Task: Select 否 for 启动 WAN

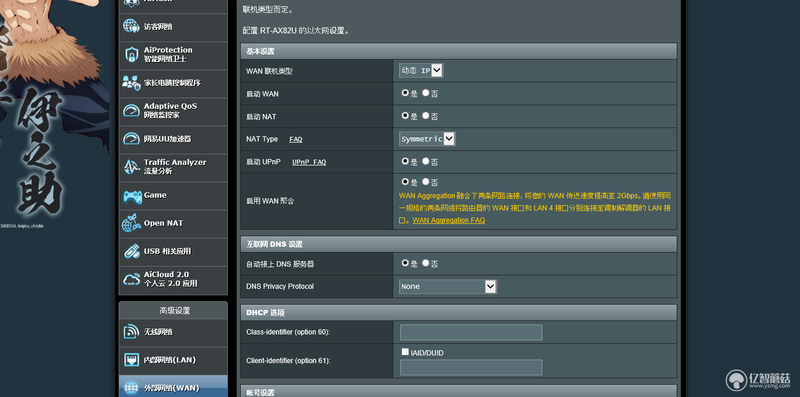Action: point(426,93)
